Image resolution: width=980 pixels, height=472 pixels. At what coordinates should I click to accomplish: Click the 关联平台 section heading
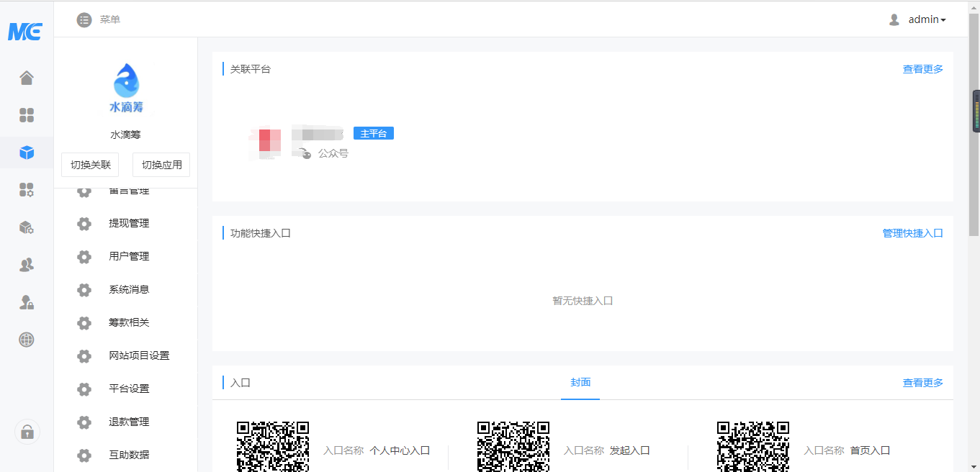tap(251, 69)
